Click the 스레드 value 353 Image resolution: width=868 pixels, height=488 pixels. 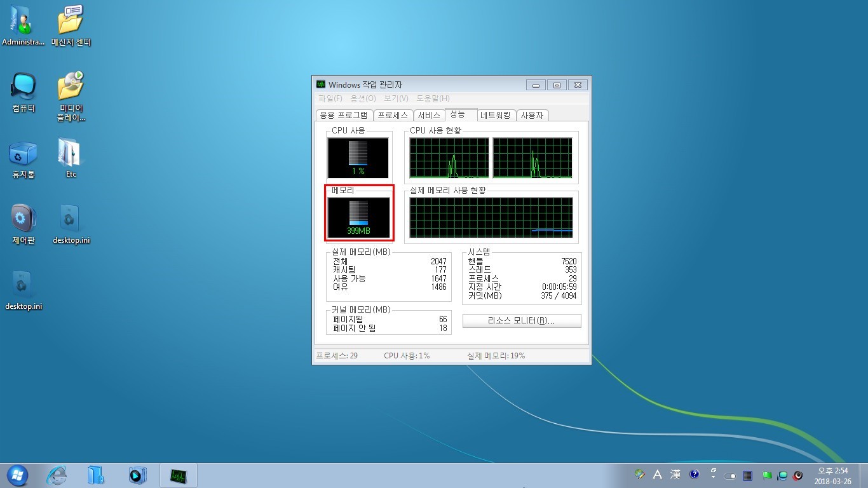pos(571,270)
